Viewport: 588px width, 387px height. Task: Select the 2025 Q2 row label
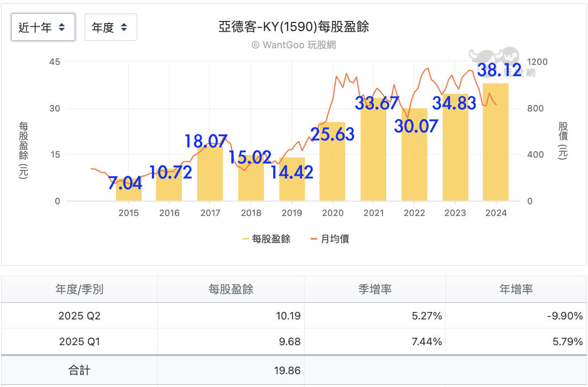[x=79, y=316]
